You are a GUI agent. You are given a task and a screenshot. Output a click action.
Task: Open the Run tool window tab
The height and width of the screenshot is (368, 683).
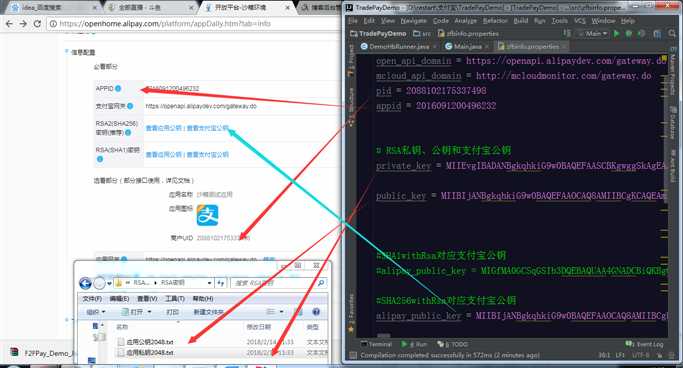tap(414, 344)
